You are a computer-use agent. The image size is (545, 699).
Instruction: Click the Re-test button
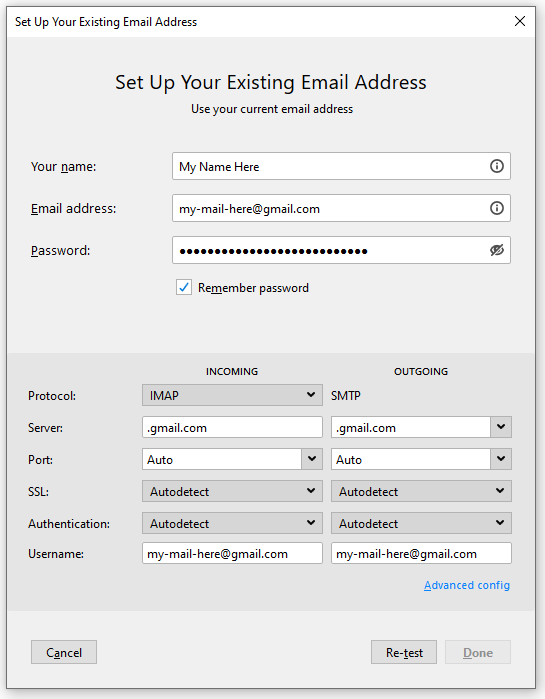404,652
